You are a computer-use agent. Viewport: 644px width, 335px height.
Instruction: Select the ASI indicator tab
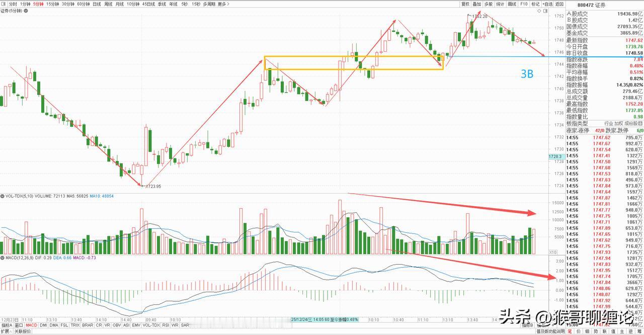[x=126, y=325]
